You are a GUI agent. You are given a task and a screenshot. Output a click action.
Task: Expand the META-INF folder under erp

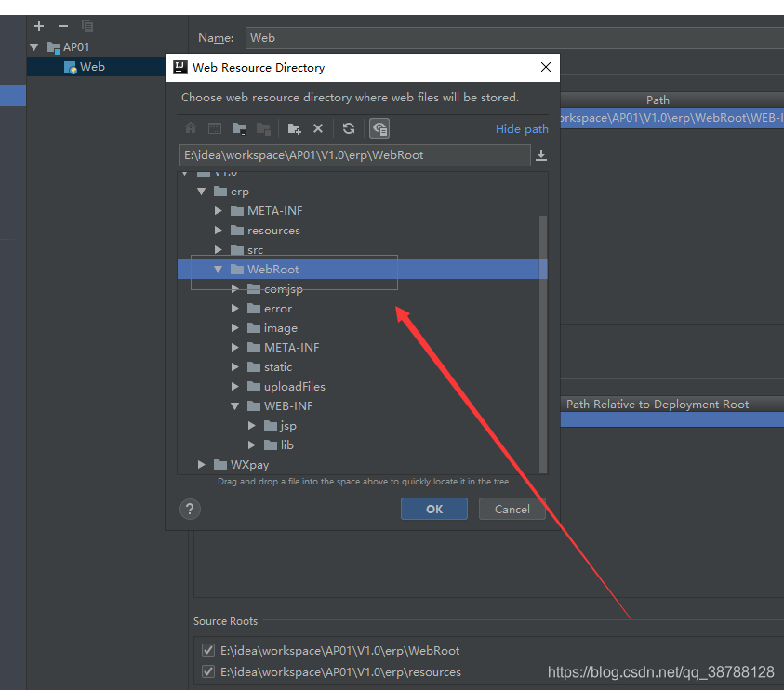tap(218, 211)
